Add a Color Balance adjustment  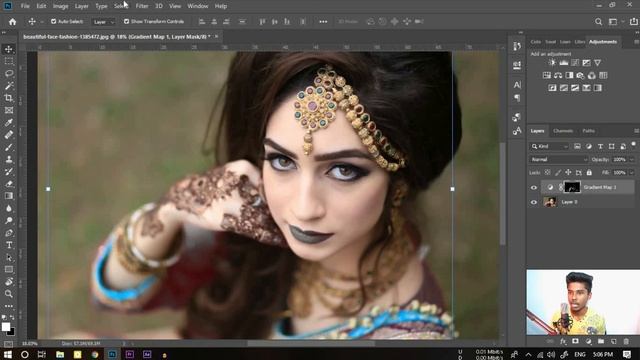(x=558, y=75)
